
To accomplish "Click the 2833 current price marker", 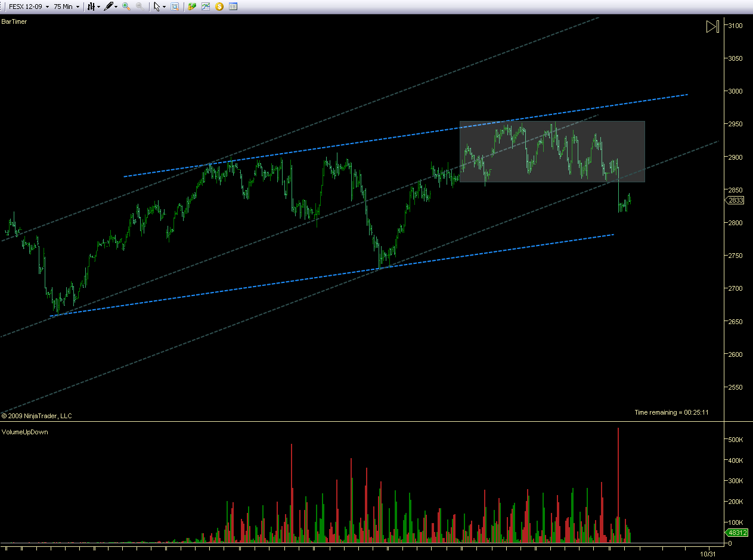I will pos(735,200).
